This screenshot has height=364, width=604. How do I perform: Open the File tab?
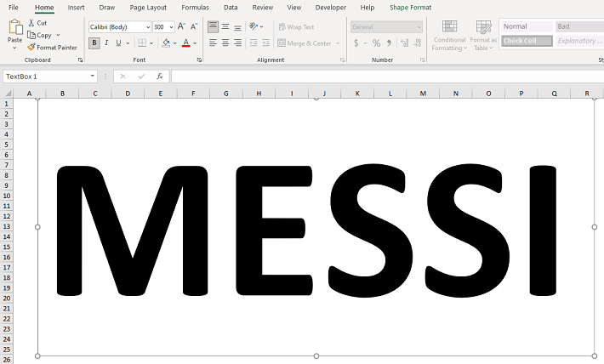[14, 8]
